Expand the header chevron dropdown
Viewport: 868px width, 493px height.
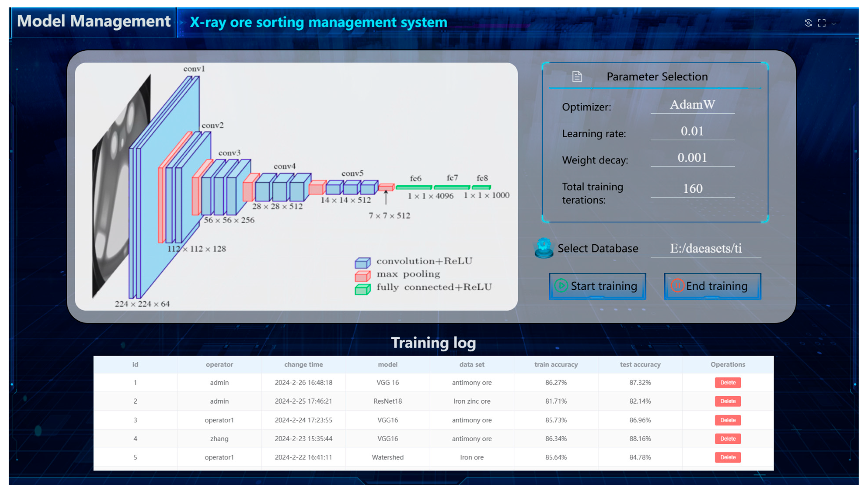(834, 24)
